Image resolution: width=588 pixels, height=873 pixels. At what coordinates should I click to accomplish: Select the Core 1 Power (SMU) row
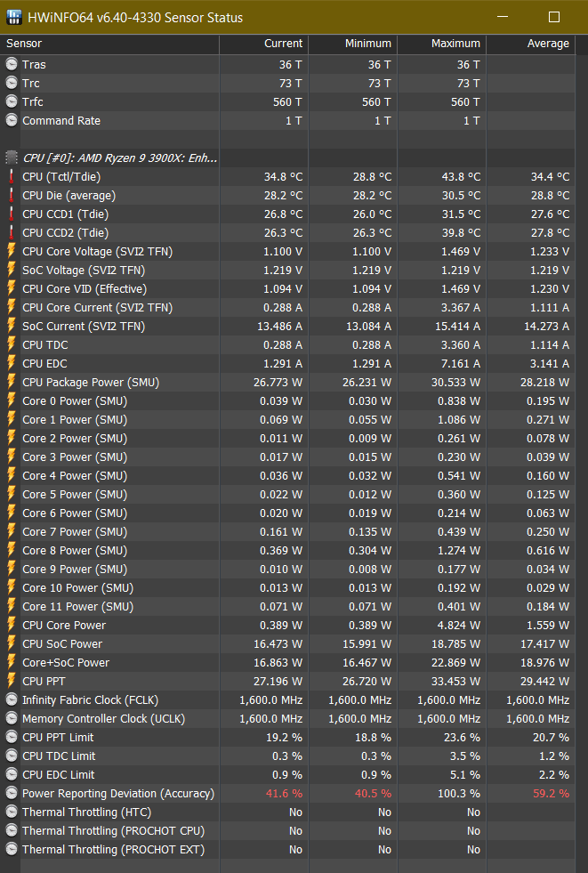[x=287, y=419]
